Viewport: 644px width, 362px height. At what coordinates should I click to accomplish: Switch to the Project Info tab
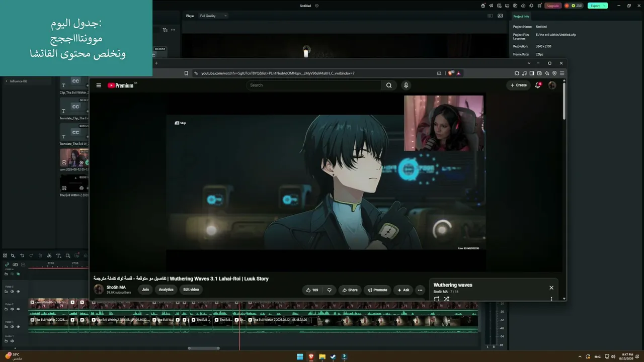click(521, 16)
